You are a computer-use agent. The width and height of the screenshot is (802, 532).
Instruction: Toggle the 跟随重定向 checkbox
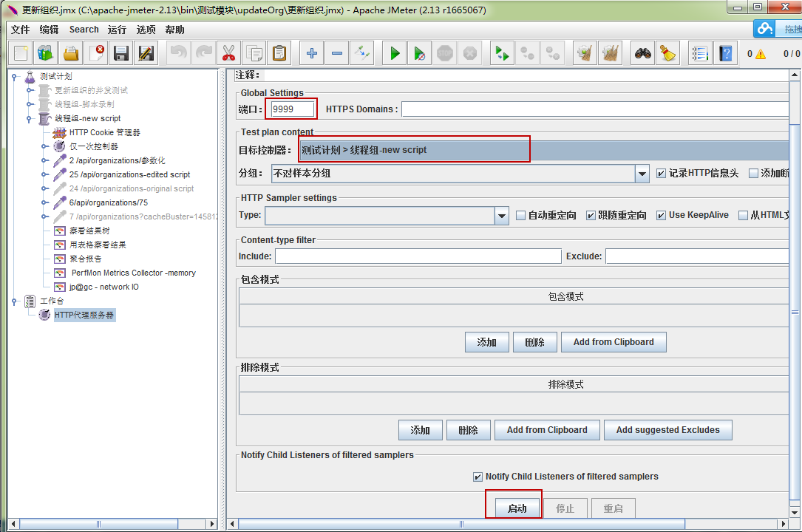click(x=591, y=215)
